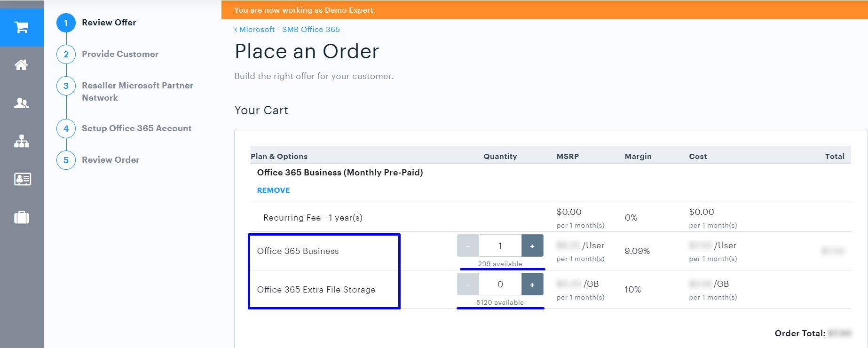868x348 pixels.
Task: Click the Office 365 Business row label
Action: point(298,251)
